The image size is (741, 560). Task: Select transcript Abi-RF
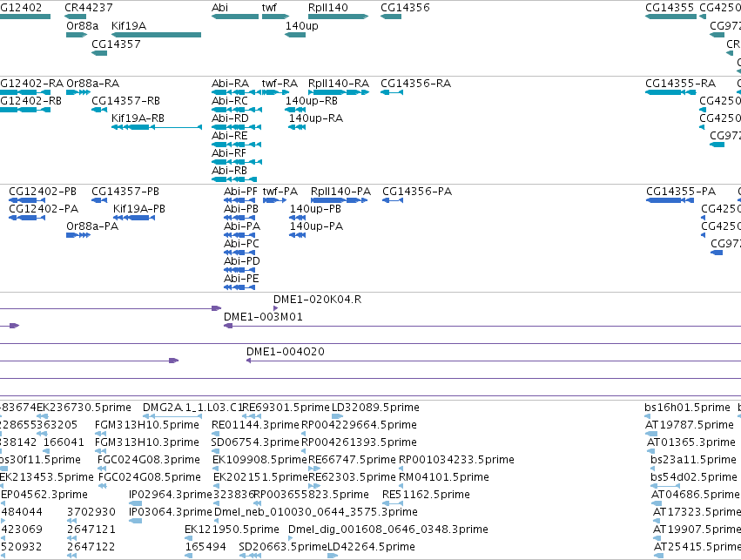coord(229,153)
